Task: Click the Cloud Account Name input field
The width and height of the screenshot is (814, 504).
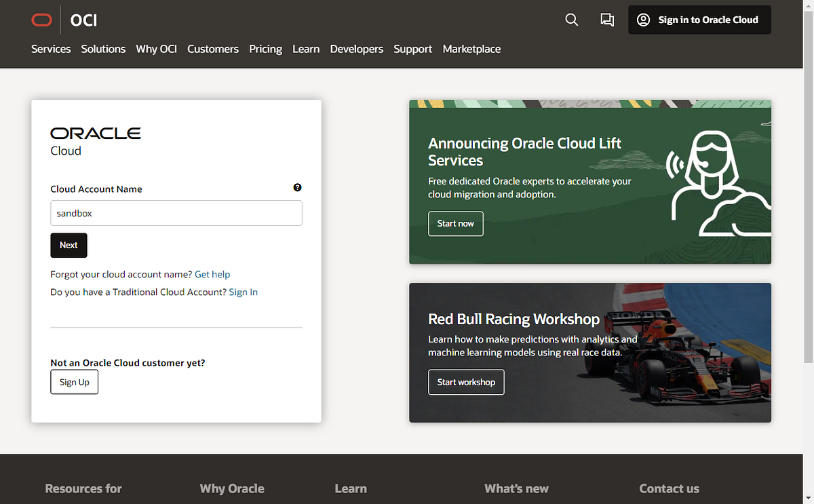Action: [176, 213]
